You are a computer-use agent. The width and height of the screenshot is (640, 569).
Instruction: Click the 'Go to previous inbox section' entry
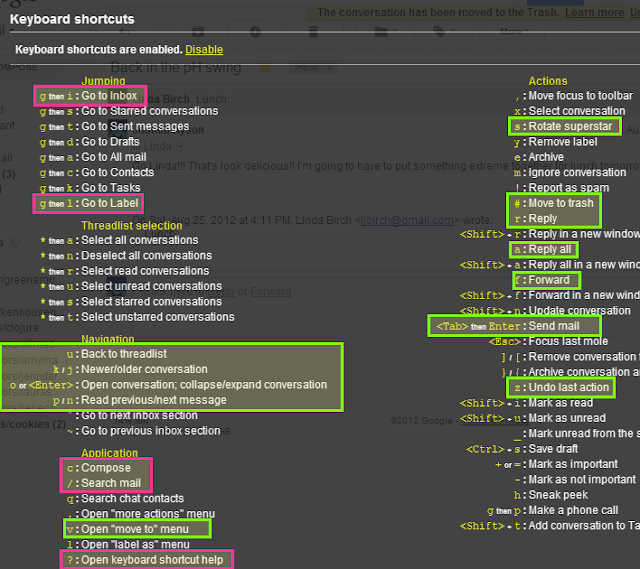pyautogui.click(x=143, y=431)
